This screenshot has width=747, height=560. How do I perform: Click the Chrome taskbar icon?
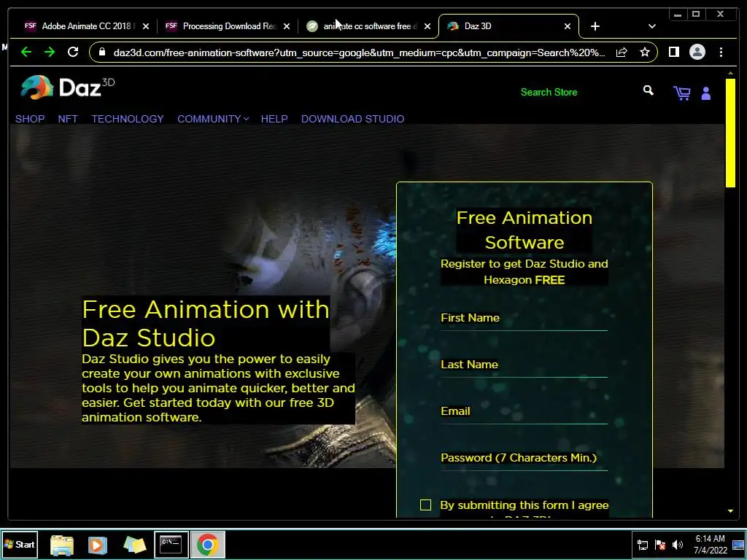click(208, 544)
